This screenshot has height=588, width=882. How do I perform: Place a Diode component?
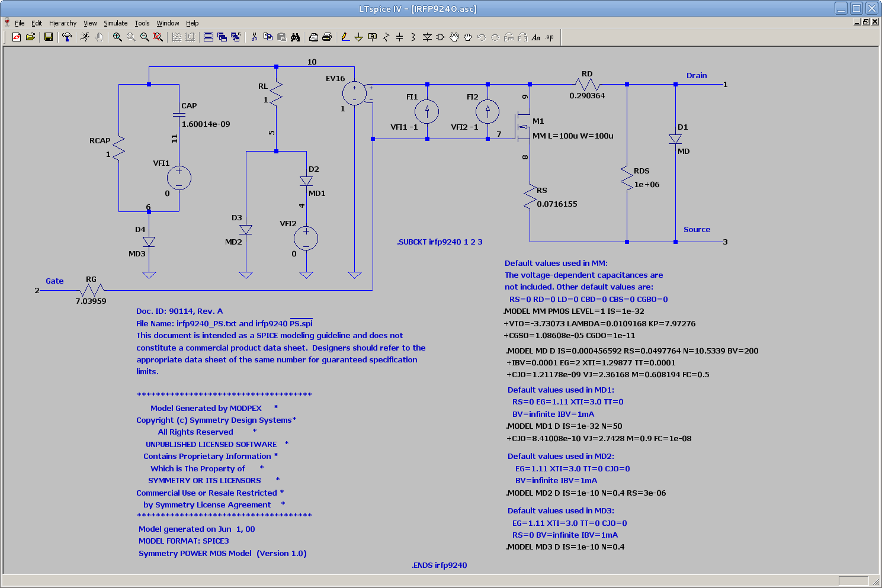coord(427,37)
